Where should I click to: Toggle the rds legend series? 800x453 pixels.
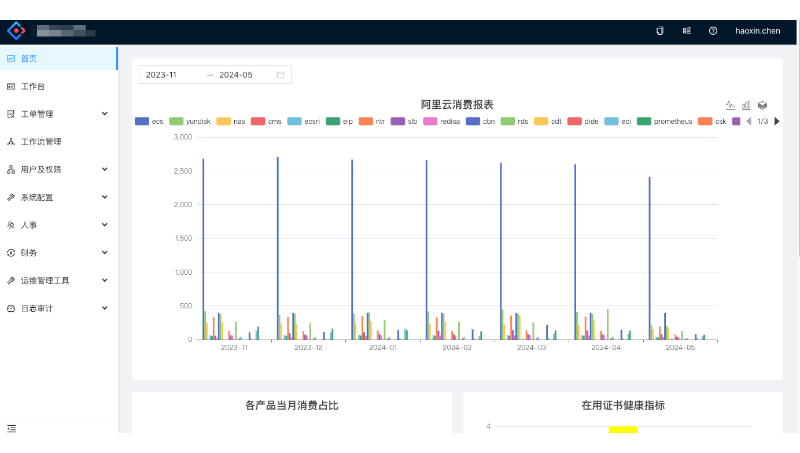(514, 121)
